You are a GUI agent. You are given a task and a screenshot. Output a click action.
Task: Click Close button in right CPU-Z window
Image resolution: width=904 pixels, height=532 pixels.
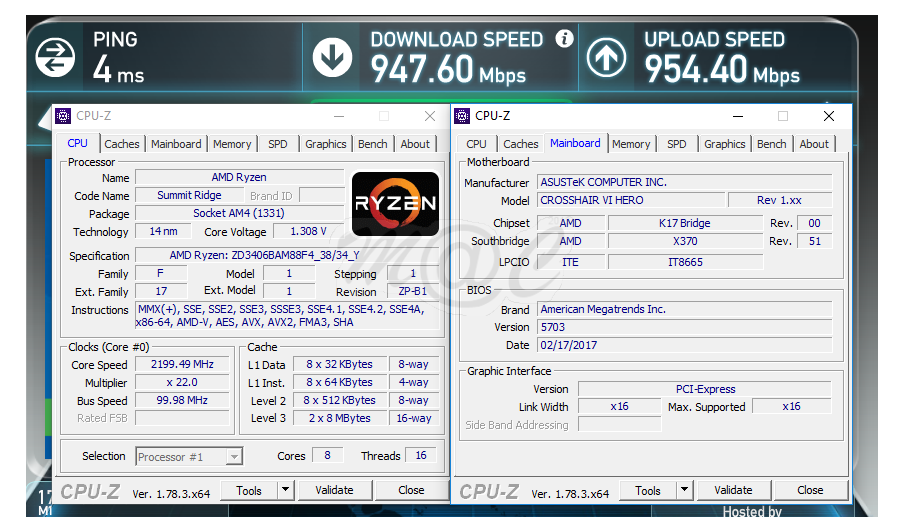tap(810, 490)
